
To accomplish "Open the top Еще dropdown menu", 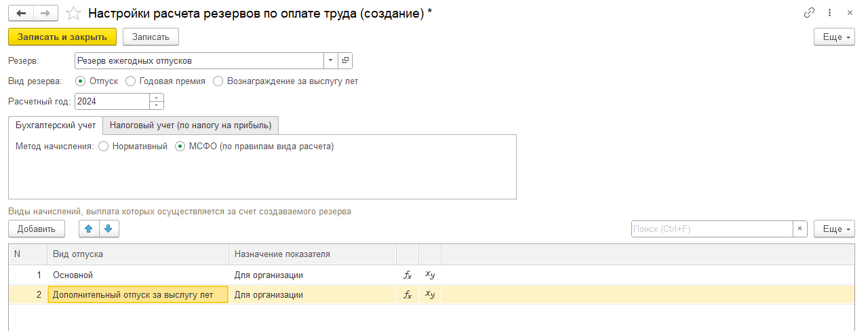I will 834,37.
